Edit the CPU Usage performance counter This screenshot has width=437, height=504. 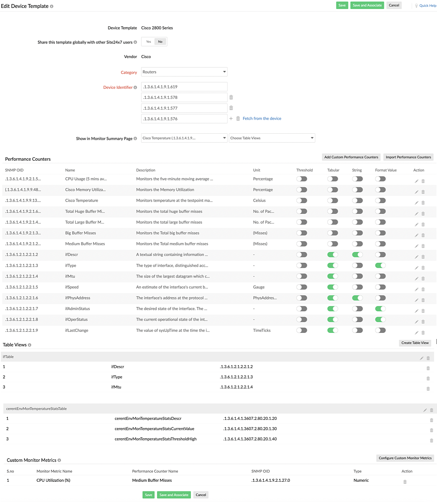417,181
